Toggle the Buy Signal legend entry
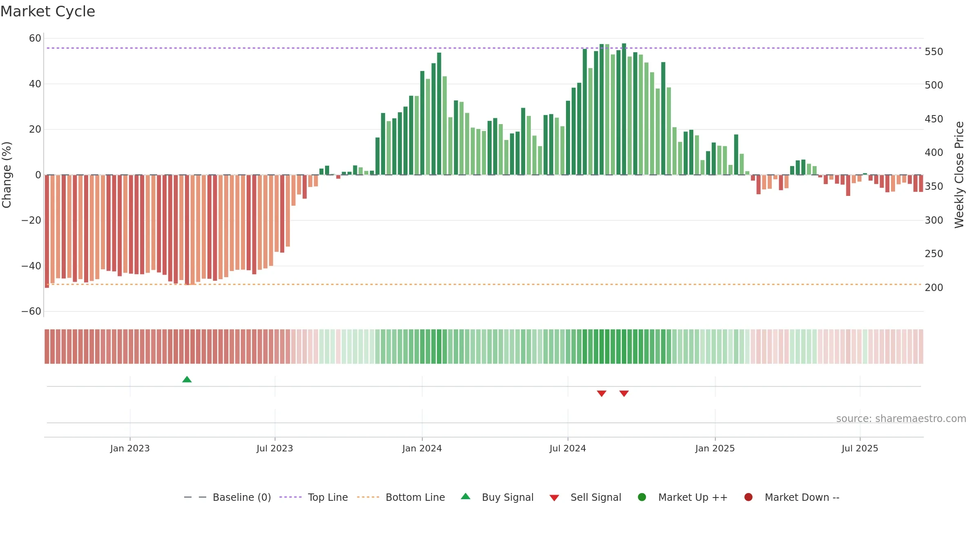The height and width of the screenshot is (551, 980). pos(497,497)
